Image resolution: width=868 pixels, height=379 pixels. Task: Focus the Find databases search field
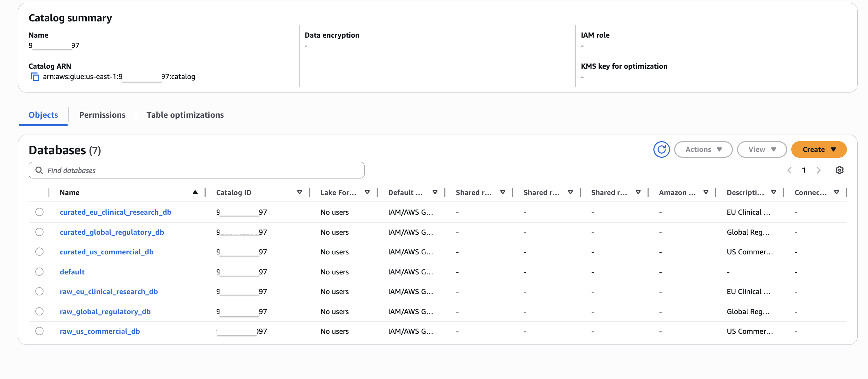tap(196, 170)
